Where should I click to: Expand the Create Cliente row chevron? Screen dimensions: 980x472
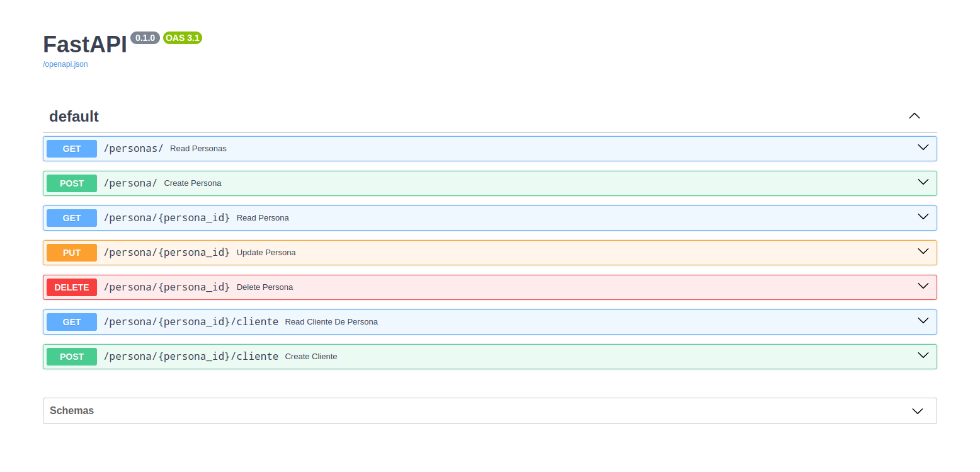pos(923,355)
